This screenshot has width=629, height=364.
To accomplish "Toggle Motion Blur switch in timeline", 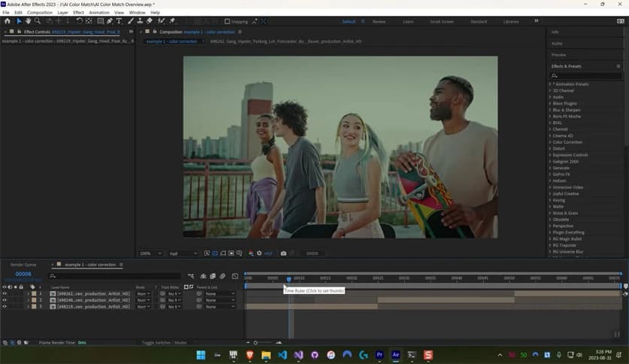I will [x=223, y=276].
